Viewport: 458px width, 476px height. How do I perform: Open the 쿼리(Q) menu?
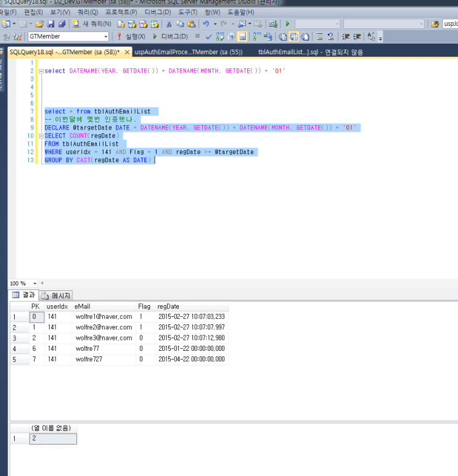pyautogui.click(x=88, y=12)
